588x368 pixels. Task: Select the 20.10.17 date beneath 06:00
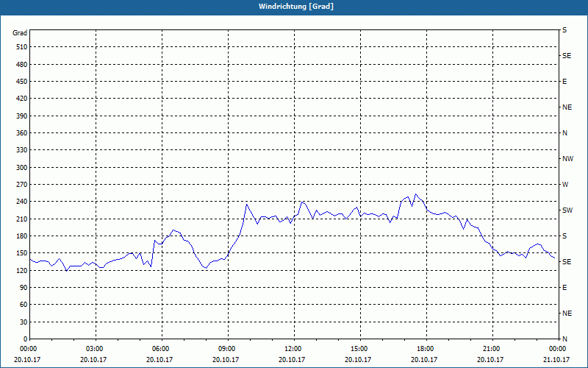[159, 360]
